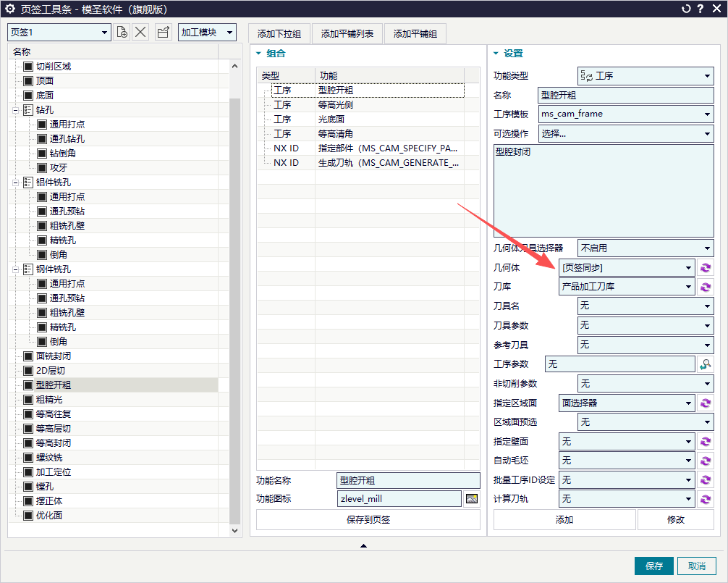728x583 pixels.
Task: Open the 功能类型 工序 dropdown
Action: tap(646, 76)
